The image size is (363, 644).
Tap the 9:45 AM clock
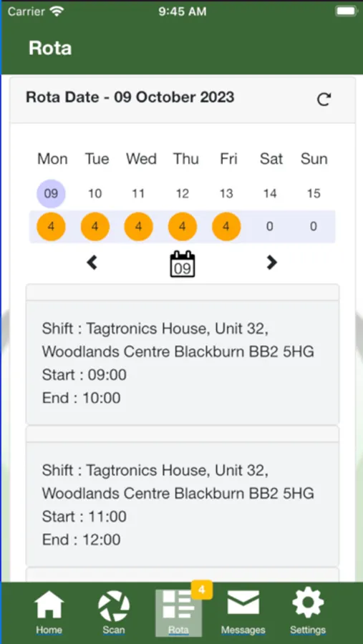183,11
